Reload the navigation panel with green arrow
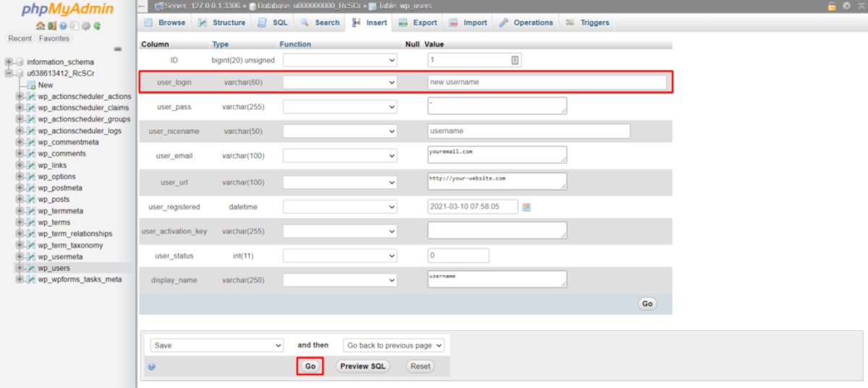Screen dimensions: 868x388 tap(97, 26)
